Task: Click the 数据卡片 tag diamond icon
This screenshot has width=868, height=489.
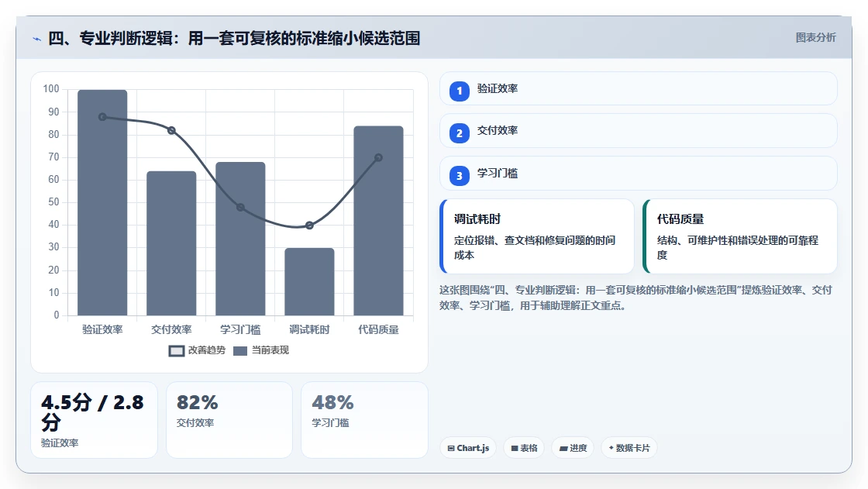Action: (x=611, y=447)
